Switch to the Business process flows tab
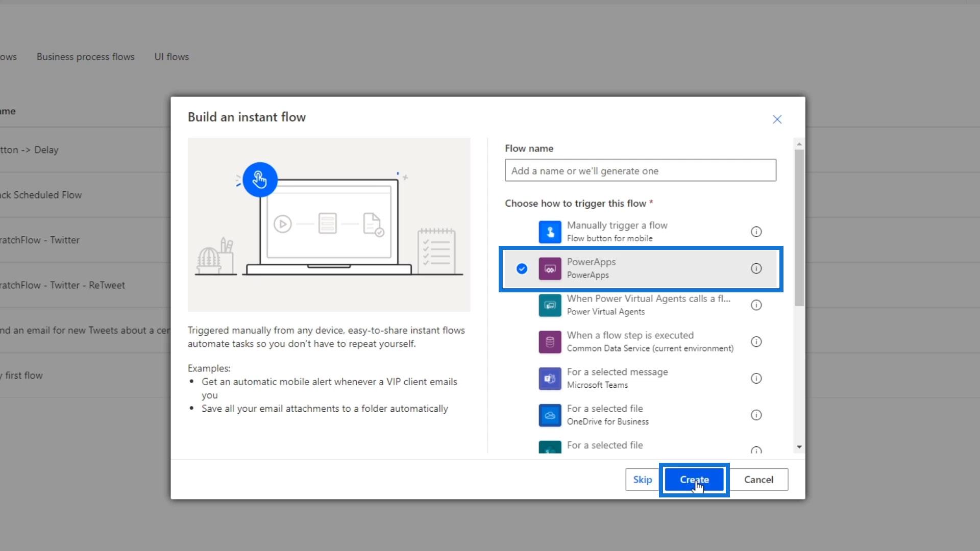The image size is (980, 551). tap(85, 57)
